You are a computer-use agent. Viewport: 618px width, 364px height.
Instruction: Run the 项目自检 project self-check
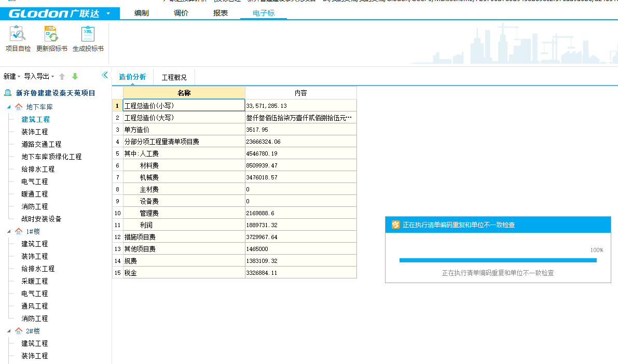[x=18, y=38]
